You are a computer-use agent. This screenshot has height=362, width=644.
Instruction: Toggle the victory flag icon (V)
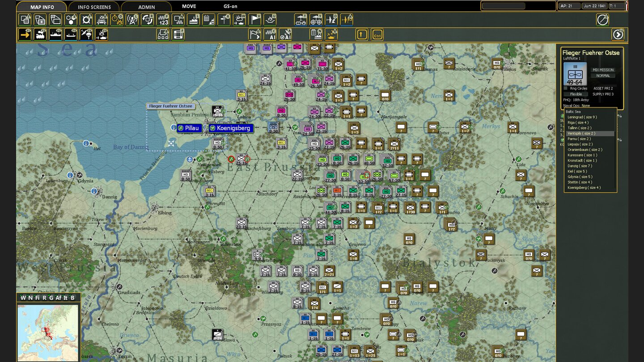pyautogui.click(x=254, y=20)
